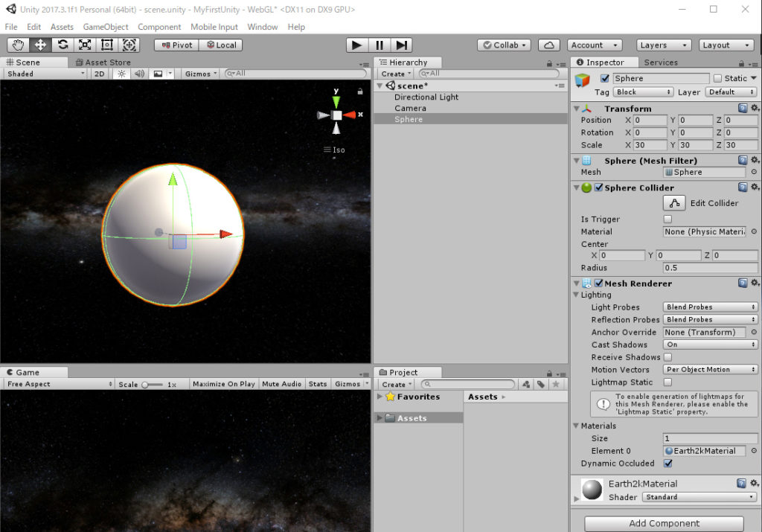Open Light Probes dropdown
The image size is (762, 532).
click(x=710, y=307)
